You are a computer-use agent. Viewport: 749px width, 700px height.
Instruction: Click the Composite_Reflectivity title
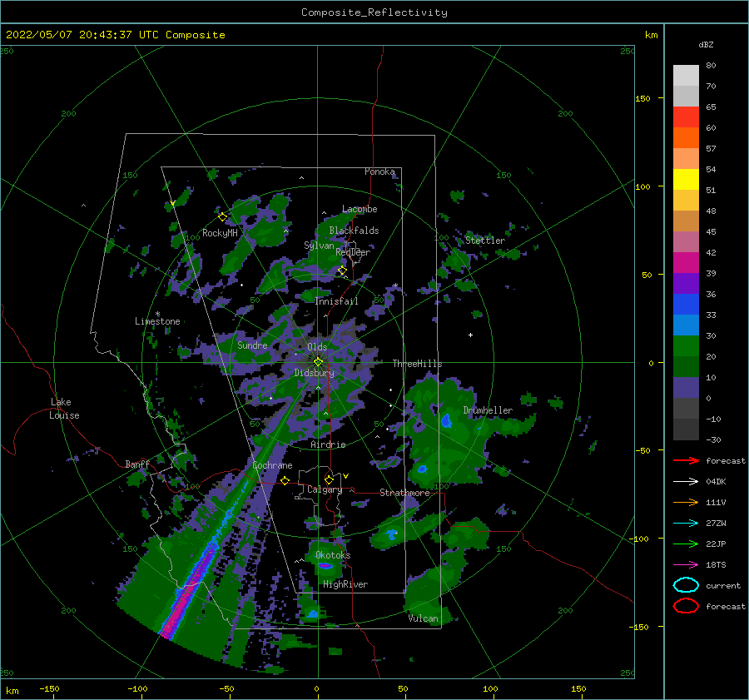pos(374,12)
